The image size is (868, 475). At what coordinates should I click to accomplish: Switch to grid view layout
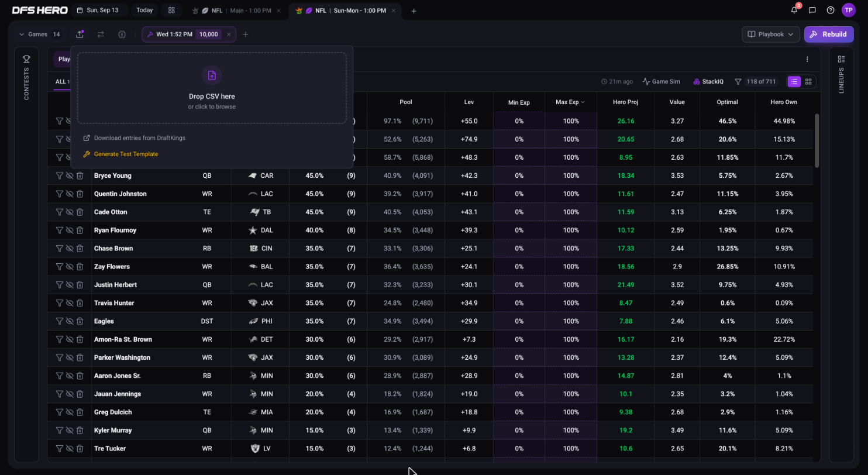click(x=808, y=82)
